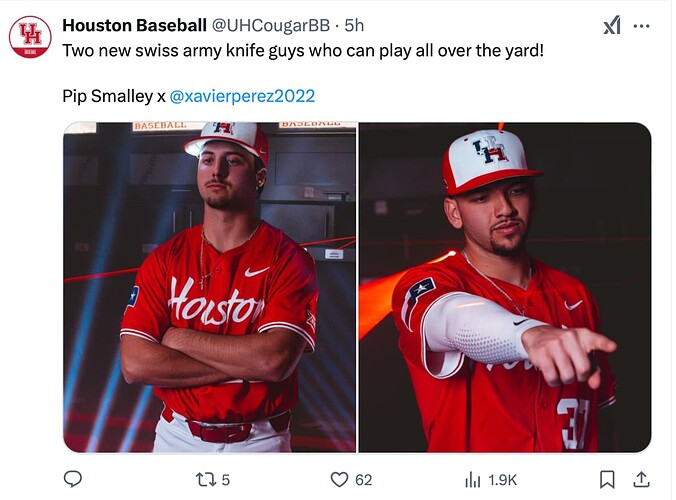This screenshot has height=500, width=676.
Task: Click the 62 likes count
Action: 363,480
